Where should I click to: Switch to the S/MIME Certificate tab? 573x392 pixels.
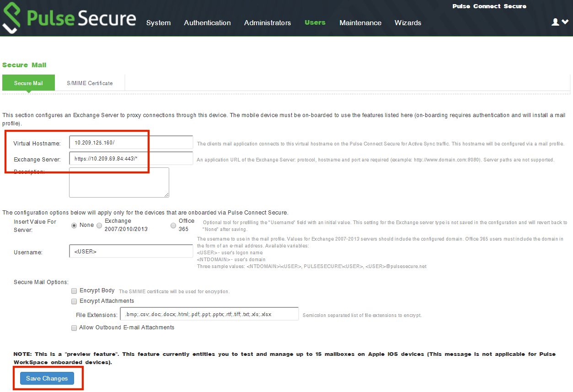click(90, 83)
